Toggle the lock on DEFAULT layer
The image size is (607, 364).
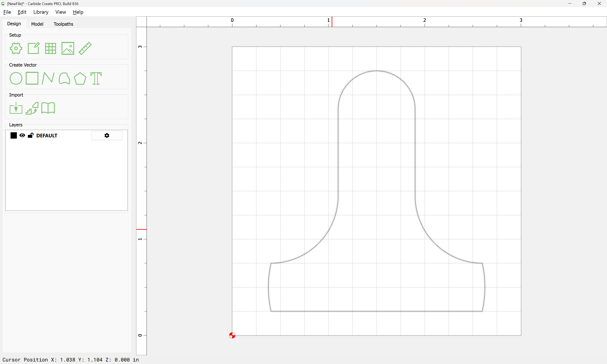click(30, 135)
